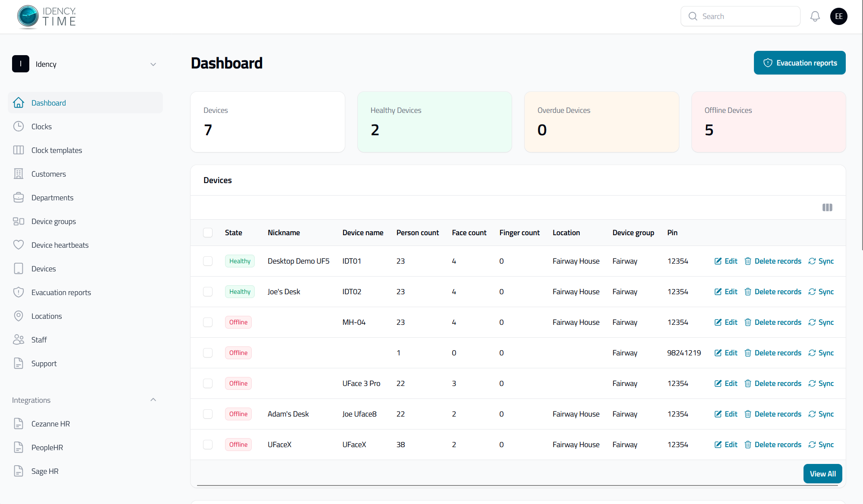Click the Sync icon for UFaceX row
This screenshot has height=504, width=863.
pos(812,445)
